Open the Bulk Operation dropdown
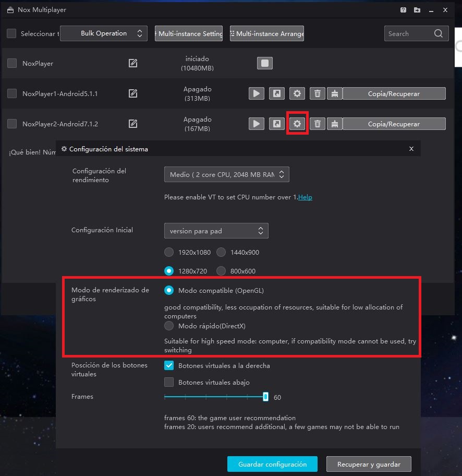 pyautogui.click(x=104, y=33)
